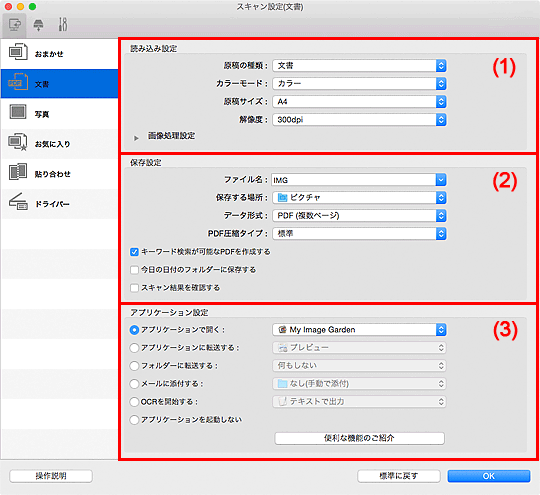Open the 原稿サイズ A4 dropdown
Screen dimensions: 540x495
359,102
